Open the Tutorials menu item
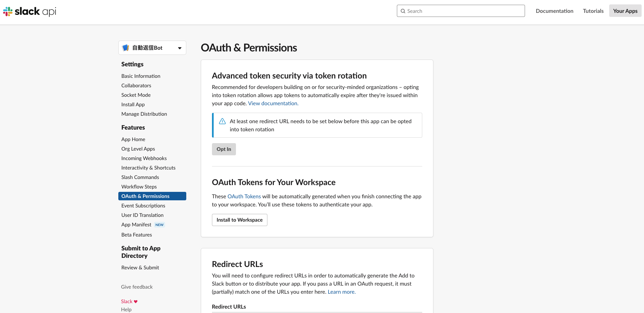This screenshot has height=313, width=644. 593,11
